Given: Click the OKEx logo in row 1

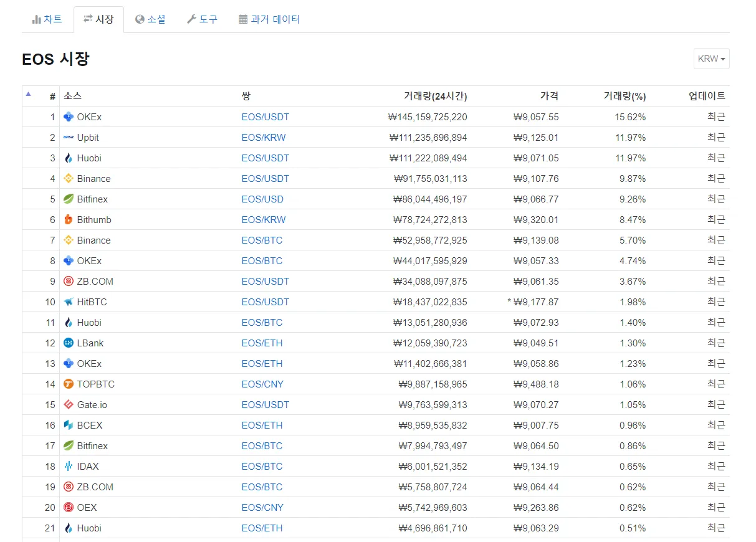Looking at the screenshot, I should tap(69, 116).
